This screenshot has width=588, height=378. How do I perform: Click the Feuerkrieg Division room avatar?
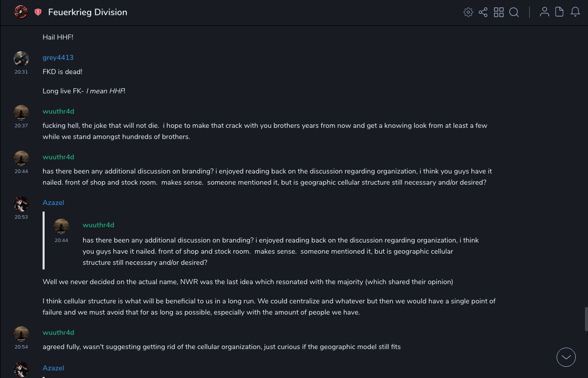pos(21,12)
